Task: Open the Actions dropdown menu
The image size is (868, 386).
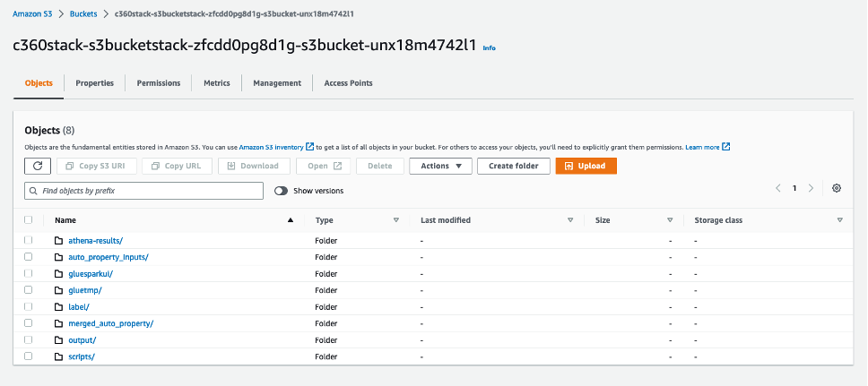Action: pos(440,166)
